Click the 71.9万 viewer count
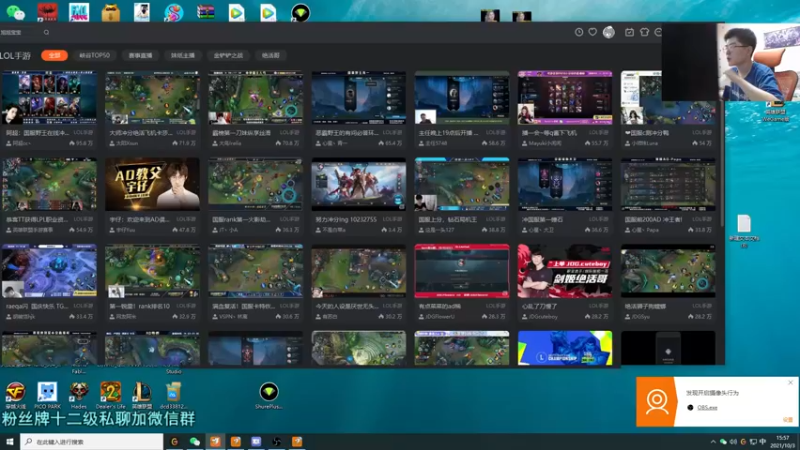 pos(186,143)
